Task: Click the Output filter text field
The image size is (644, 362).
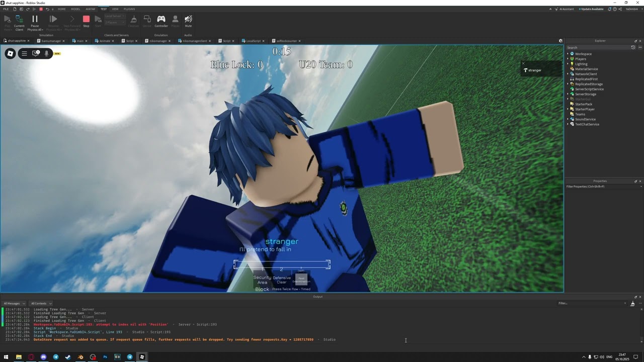Action: [x=592, y=303]
